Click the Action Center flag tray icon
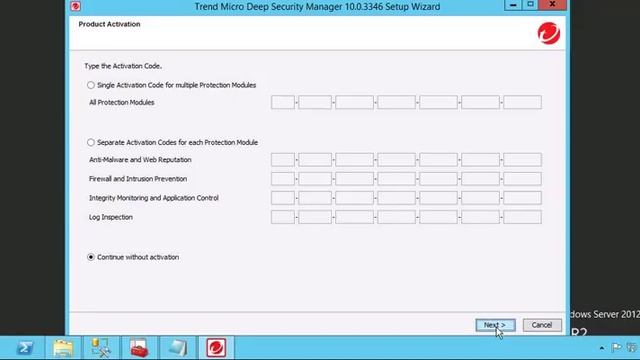640x360 pixels. pyautogui.click(x=616, y=348)
